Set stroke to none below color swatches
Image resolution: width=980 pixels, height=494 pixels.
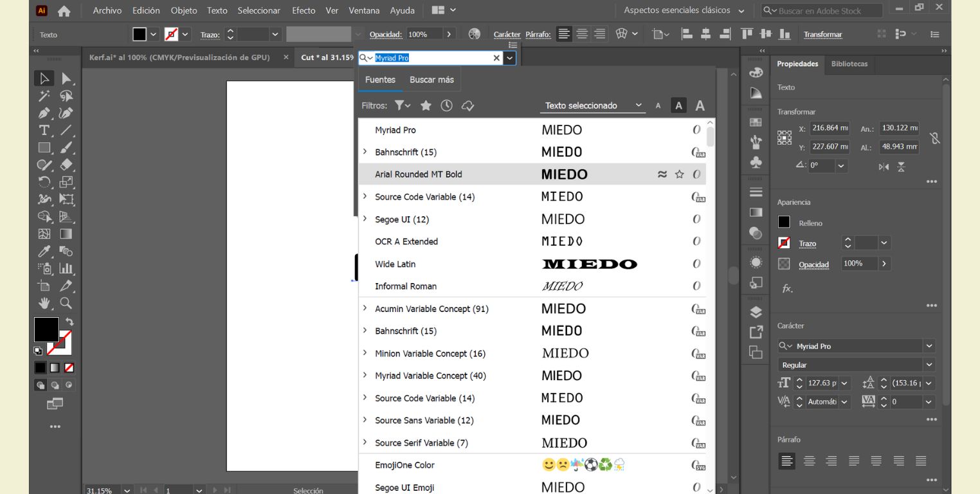pyautogui.click(x=69, y=368)
